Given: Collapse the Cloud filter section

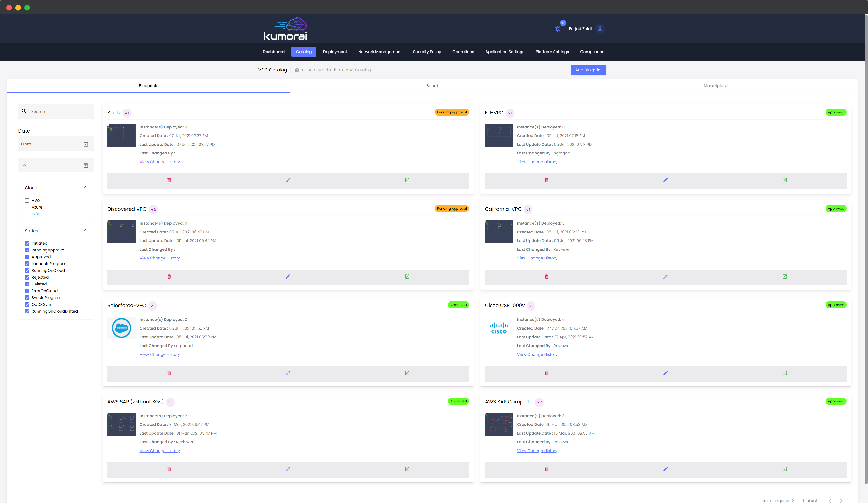Looking at the screenshot, I should click(86, 187).
